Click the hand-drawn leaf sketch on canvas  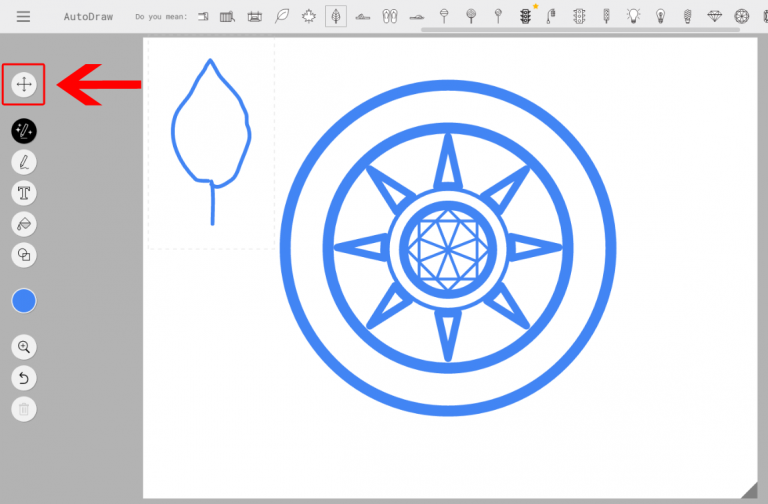click(x=210, y=130)
